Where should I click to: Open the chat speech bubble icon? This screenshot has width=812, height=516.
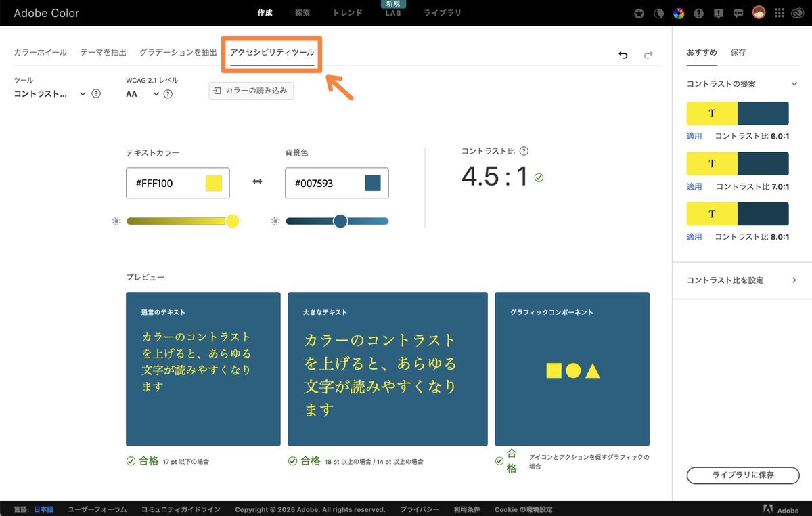738,13
